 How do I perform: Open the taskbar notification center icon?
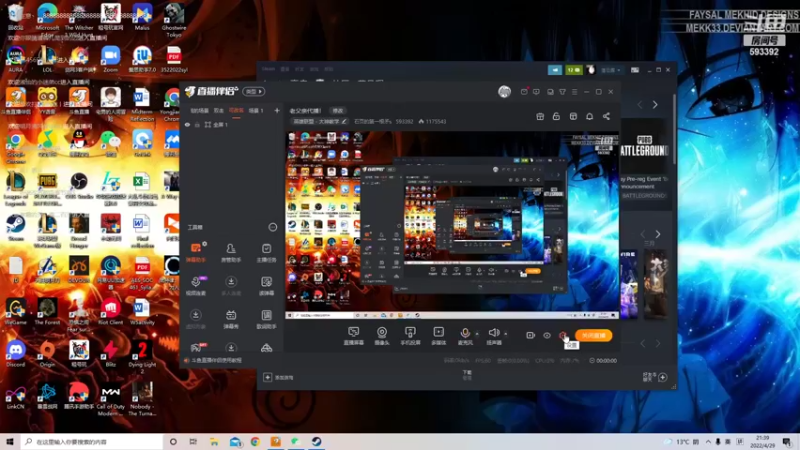pos(788,442)
